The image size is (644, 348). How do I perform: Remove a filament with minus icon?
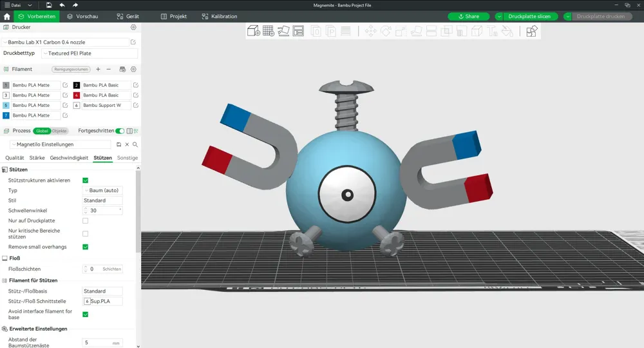pos(108,69)
